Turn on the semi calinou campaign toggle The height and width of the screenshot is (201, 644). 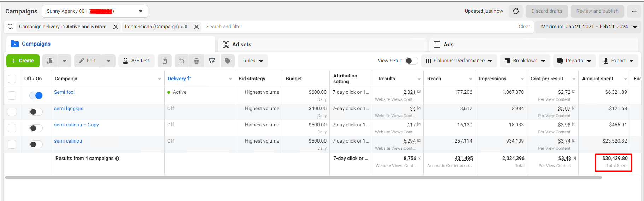[36, 144]
